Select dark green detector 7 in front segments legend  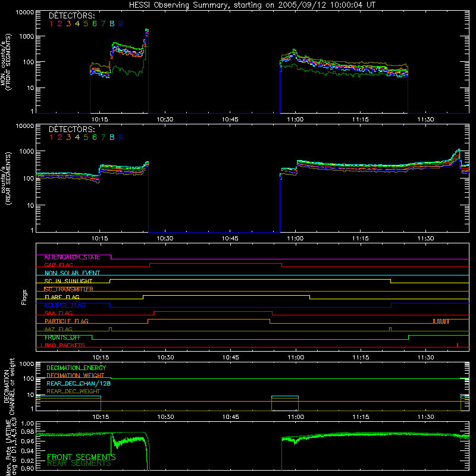(x=103, y=24)
